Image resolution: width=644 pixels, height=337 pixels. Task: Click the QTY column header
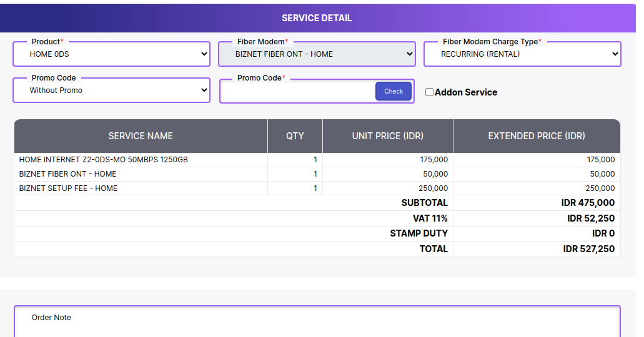coord(295,136)
